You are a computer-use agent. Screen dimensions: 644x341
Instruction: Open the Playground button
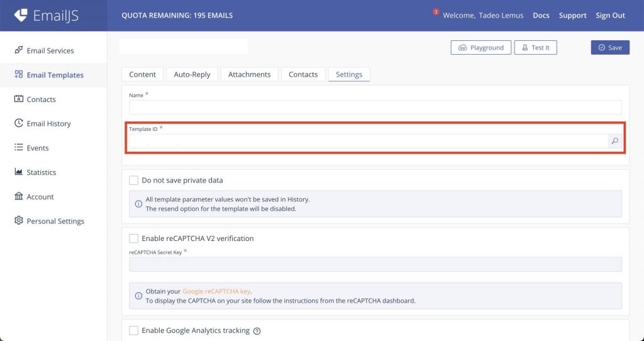(x=481, y=48)
